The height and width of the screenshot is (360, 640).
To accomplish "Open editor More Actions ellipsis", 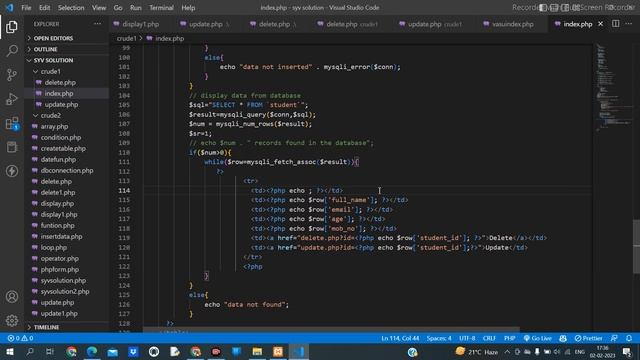I will [x=629, y=24].
